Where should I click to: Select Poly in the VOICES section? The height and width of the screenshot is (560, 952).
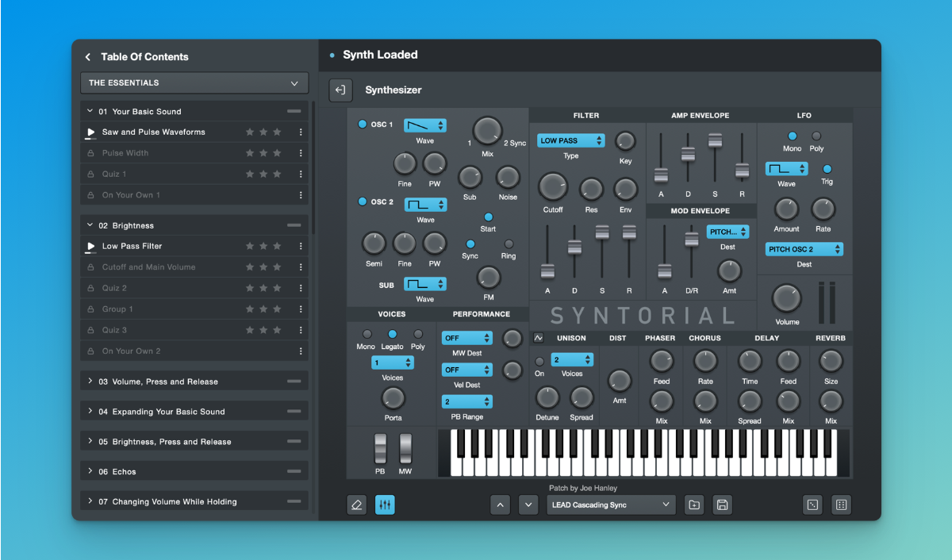pyautogui.click(x=418, y=335)
